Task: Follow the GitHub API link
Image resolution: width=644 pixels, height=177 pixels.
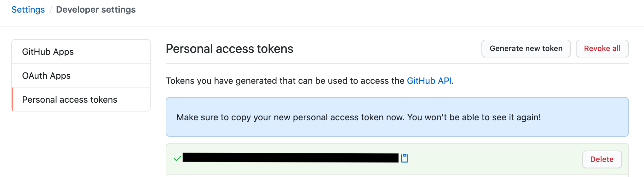Action: pos(429,81)
